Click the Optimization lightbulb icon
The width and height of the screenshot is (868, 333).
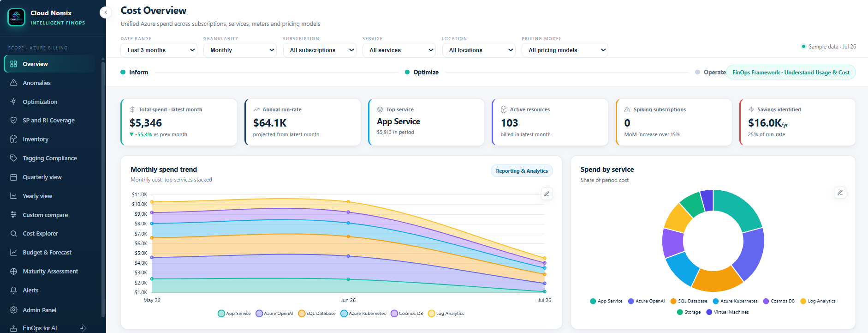[x=13, y=102]
